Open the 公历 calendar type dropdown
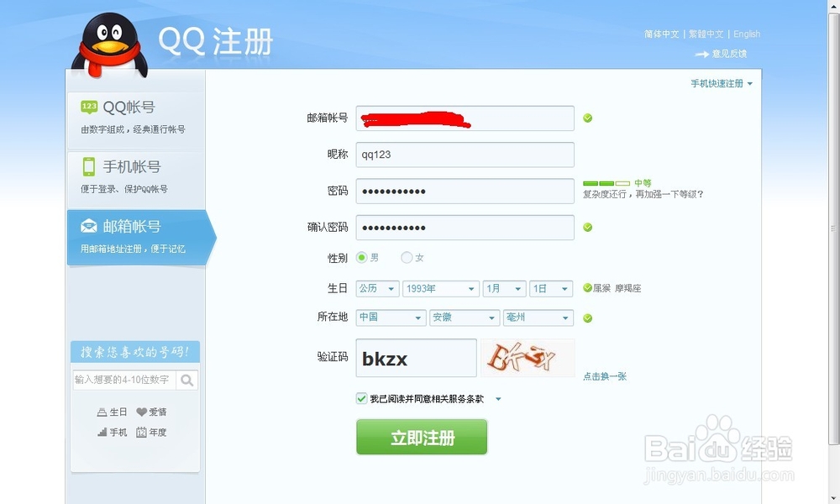840x504 pixels. pyautogui.click(x=377, y=289)
